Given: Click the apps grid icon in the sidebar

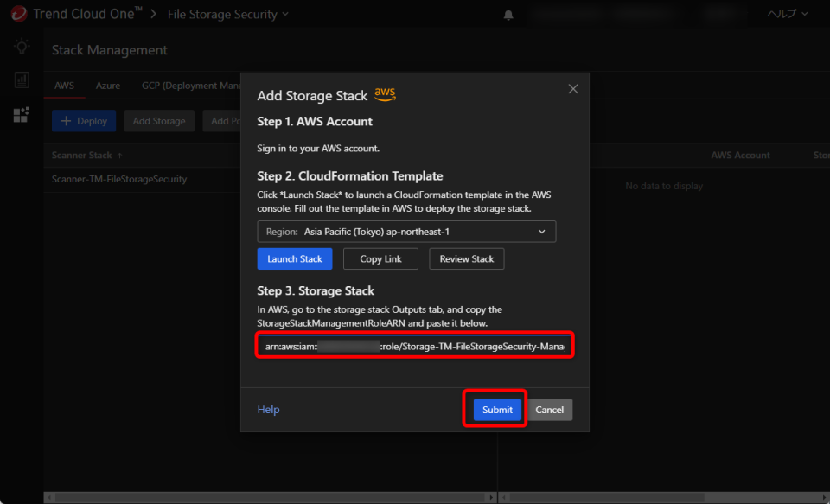Looking at the screenshot, I should pos(20,114).
